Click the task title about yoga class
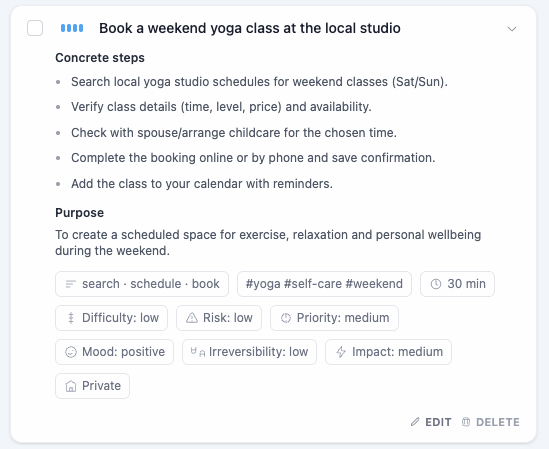Viewport: 549px width, 449px height. pos(250,28)
